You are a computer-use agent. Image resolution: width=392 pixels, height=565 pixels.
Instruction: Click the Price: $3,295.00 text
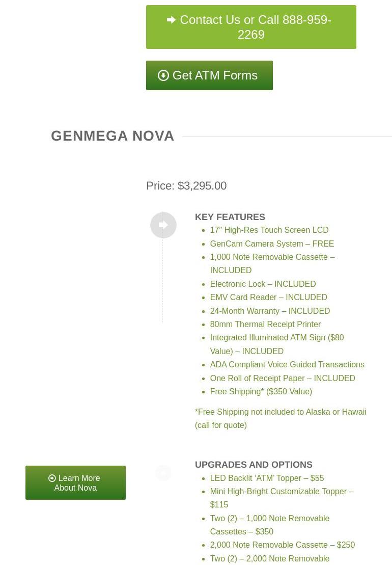[186, 185]
